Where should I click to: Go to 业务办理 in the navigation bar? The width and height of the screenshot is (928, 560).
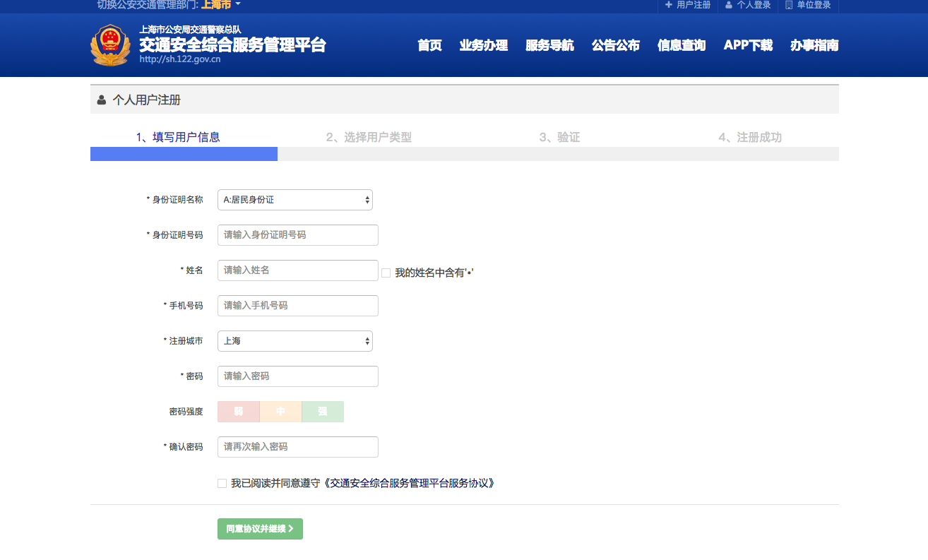coord(484,46)
